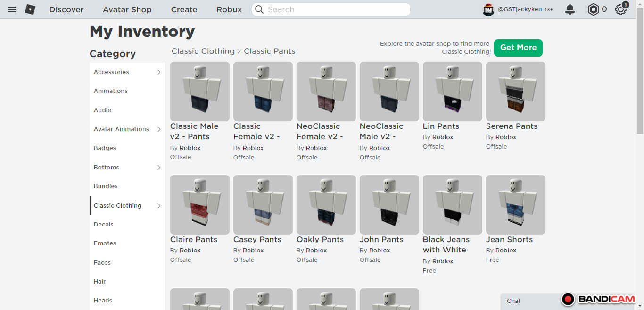
Task: Click the Robux balance icon
Action: pos(593,9)
